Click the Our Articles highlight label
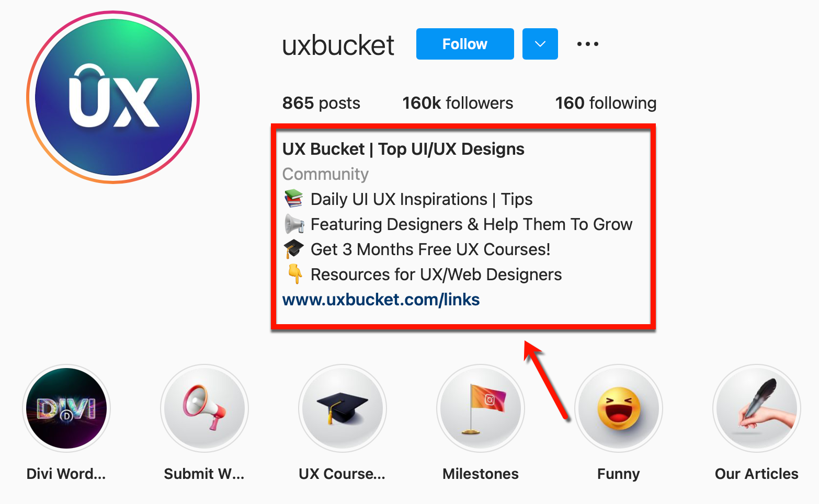 click(757, 474)
